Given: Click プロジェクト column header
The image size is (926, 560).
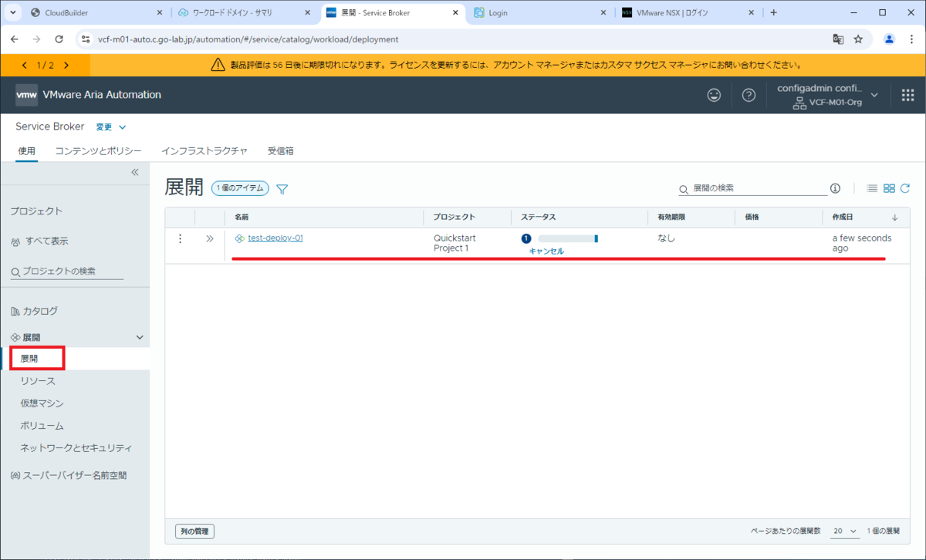Looking at the screenshot, I should click(455, 218).
